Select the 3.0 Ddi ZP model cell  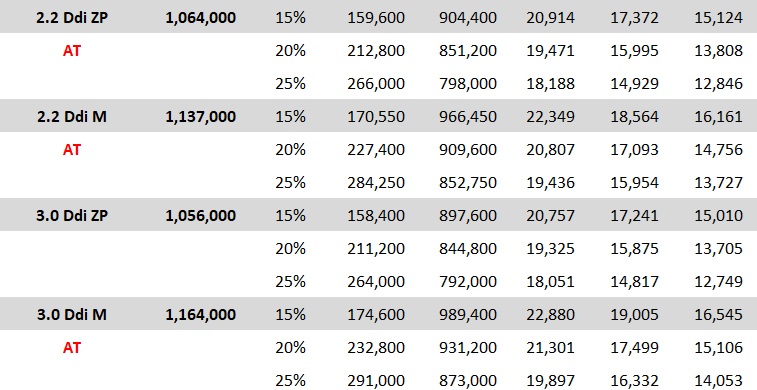(71, 215)
